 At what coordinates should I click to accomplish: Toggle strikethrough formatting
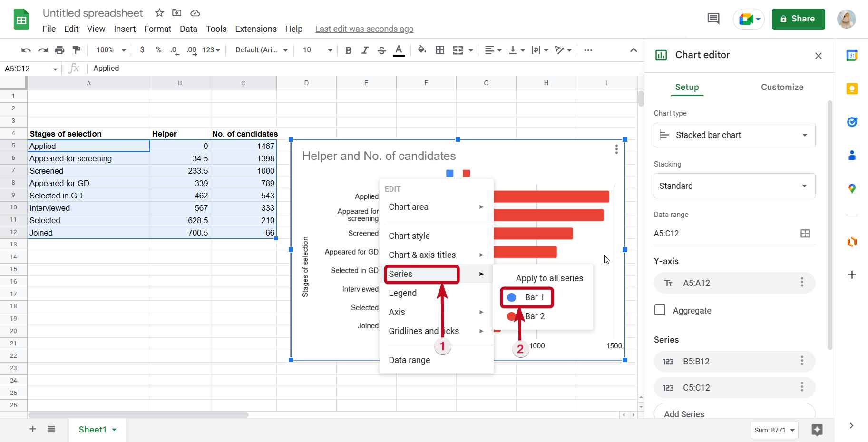tap(381, 50)
